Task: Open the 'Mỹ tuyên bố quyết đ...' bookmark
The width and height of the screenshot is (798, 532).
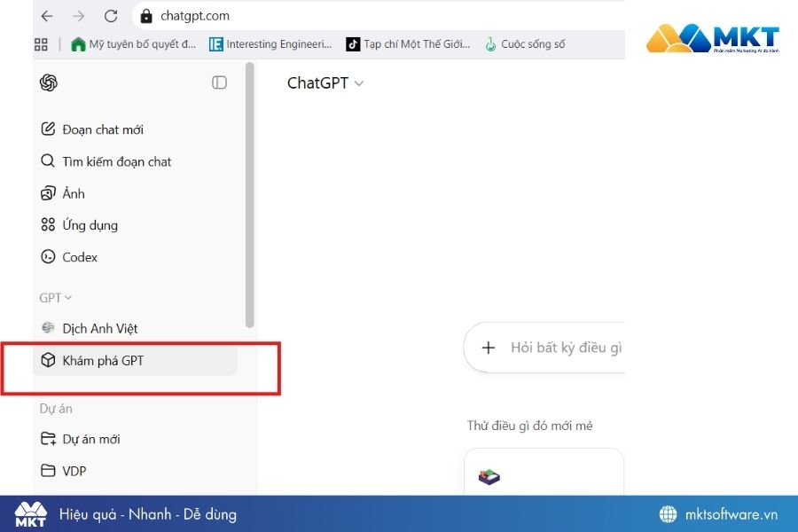Action: click(133, 44)
